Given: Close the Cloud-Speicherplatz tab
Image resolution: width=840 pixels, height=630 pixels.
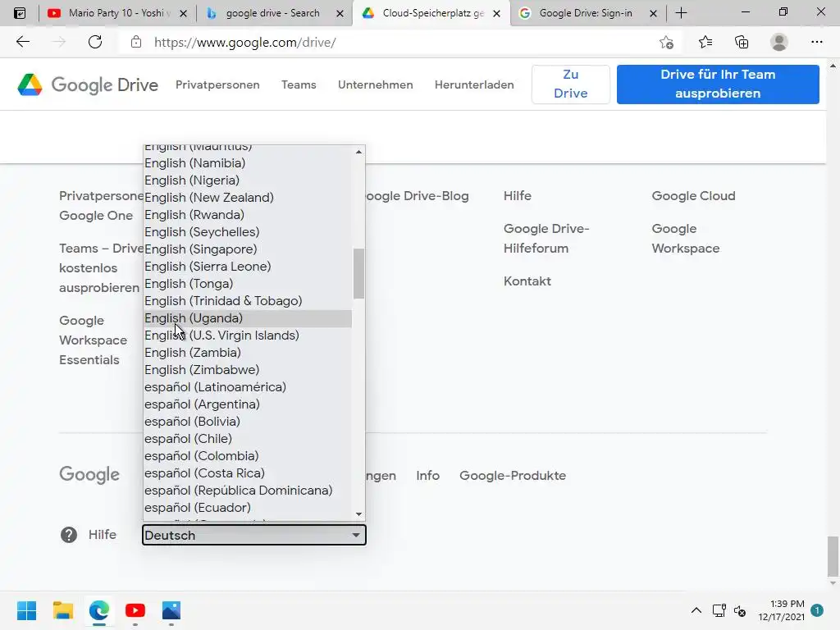Looking at the screenshot, I should (x=496, y=13).
